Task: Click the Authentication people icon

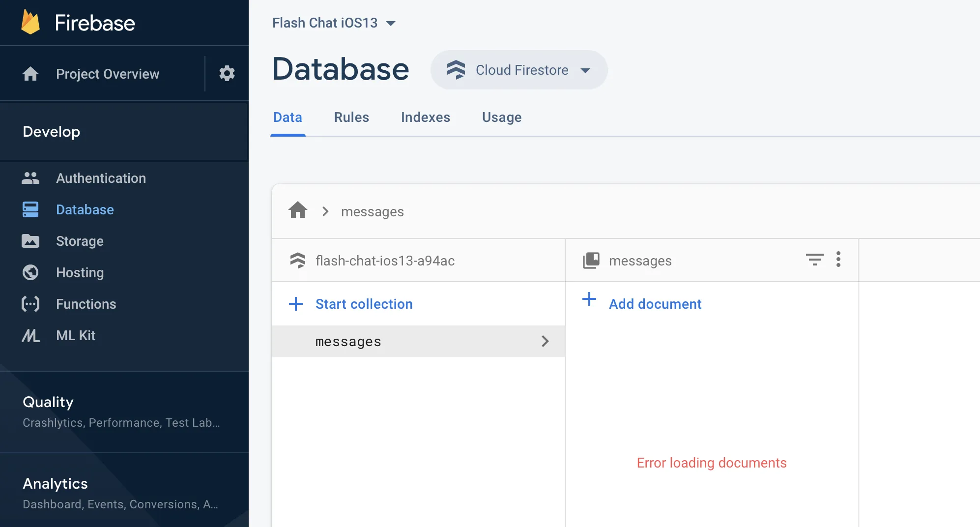Action: click(30, 178)
